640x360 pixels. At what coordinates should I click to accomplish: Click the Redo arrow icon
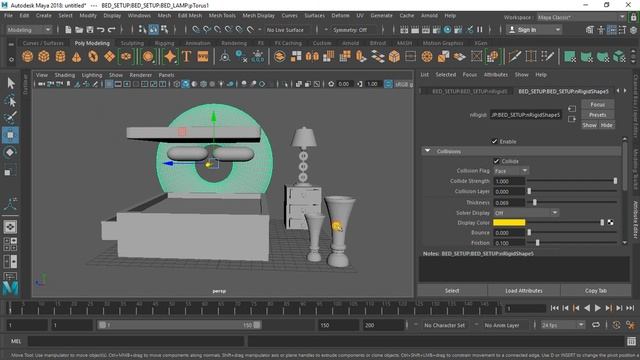pos(111,29)
